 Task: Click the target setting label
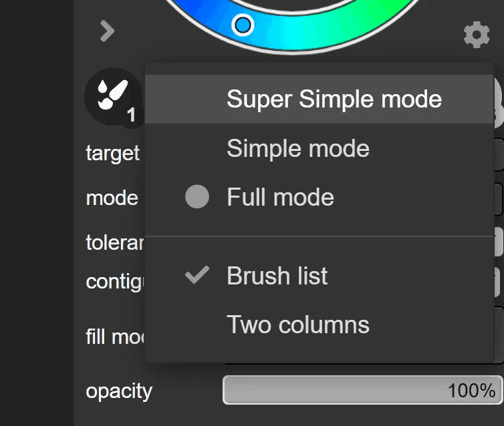click(x=112, y=153)
